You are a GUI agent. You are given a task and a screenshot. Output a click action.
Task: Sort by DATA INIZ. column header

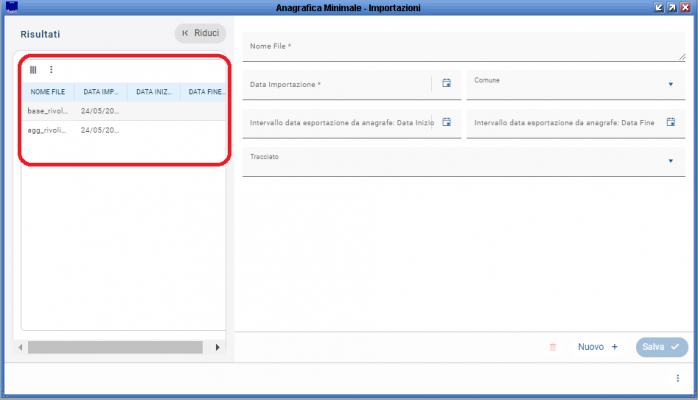pyautogui.click(x=154, y=92)
